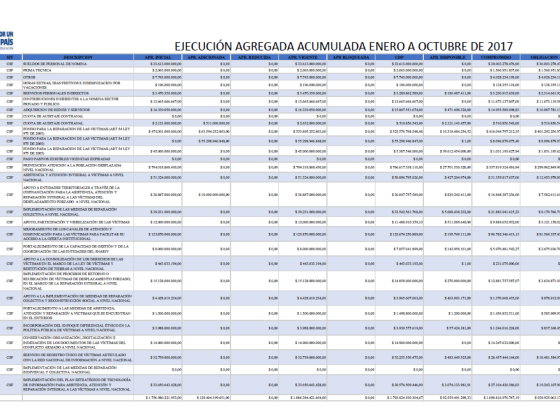
Task: Select the OBLIGACION column header
Action: click(540, 57)
